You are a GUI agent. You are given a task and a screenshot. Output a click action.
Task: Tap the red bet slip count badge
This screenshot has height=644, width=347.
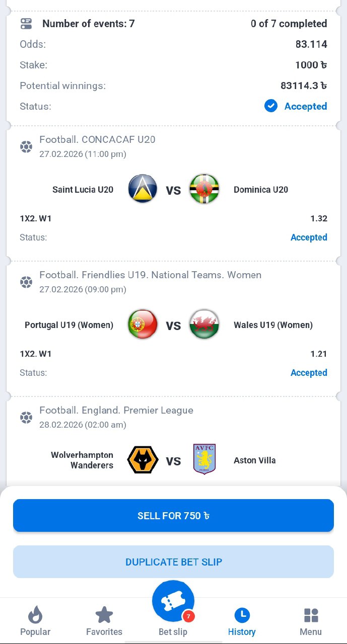pyautogui.click(x=189, y=616)
